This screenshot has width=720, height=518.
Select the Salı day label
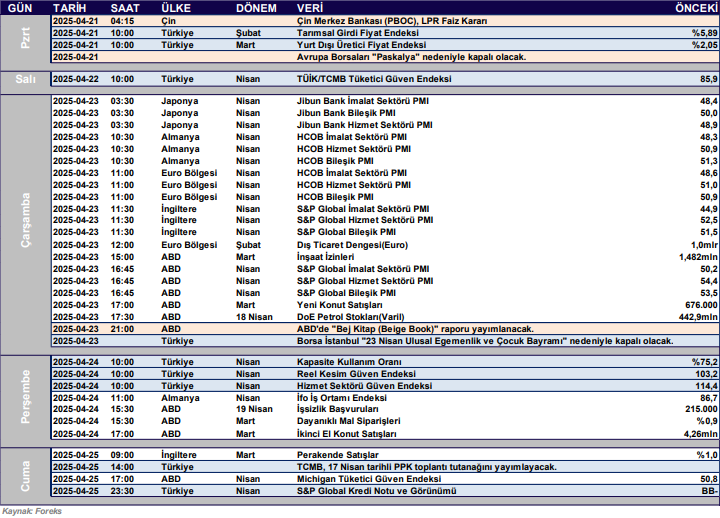tap(26, 78)
